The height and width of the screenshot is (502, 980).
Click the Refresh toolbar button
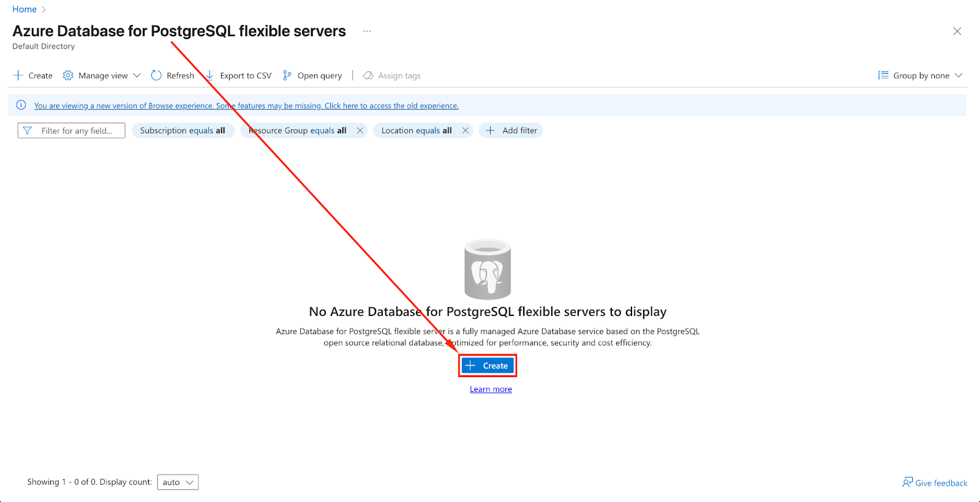click(x=173, y=75)
